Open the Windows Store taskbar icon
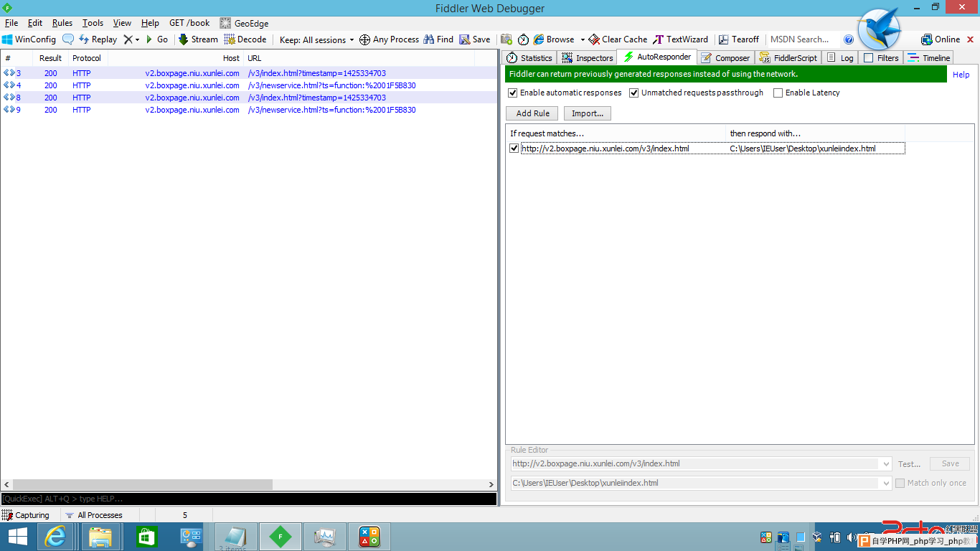The image size is (980, 551). tap(146, 537)
